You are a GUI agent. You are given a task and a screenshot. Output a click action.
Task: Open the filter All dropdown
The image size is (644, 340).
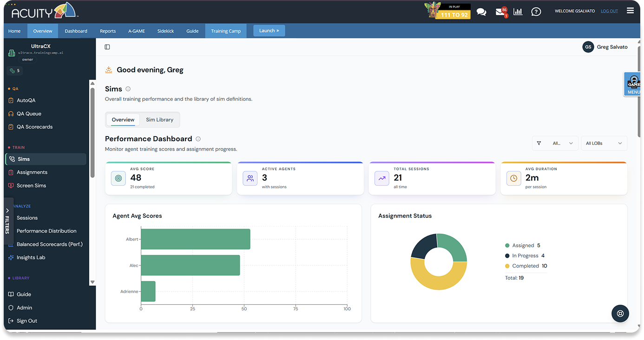555,143
